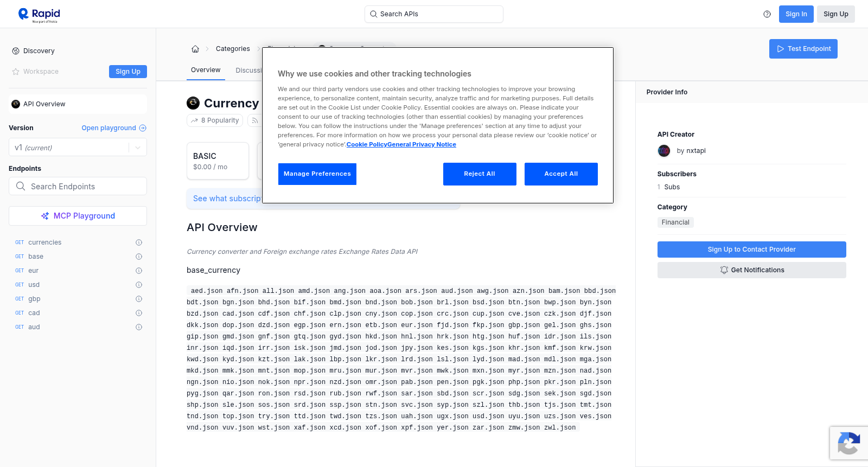Open info icon for usd endpoint
The height and width of the screenshot is (467, 868).
pos(139,285)
